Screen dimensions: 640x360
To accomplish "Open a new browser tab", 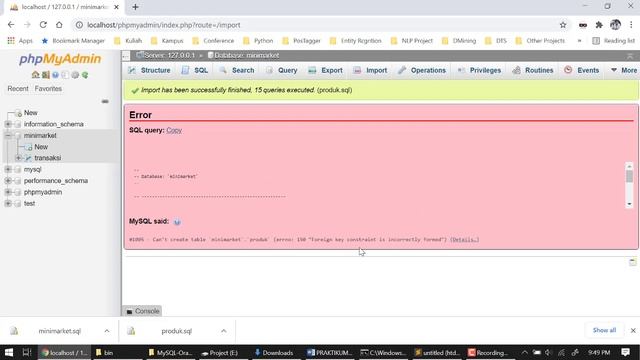I will 136,7.
